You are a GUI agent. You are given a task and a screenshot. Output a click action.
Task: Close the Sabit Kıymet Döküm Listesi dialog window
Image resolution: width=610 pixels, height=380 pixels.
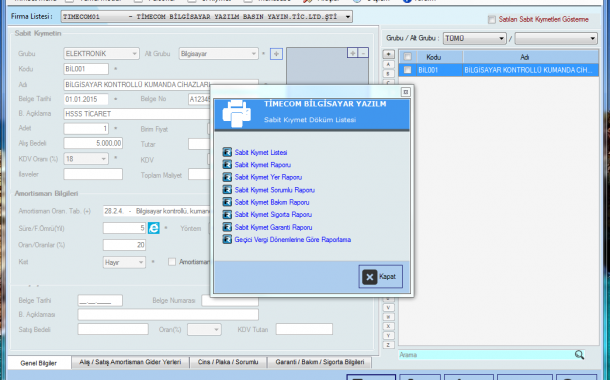click(405, 92)
